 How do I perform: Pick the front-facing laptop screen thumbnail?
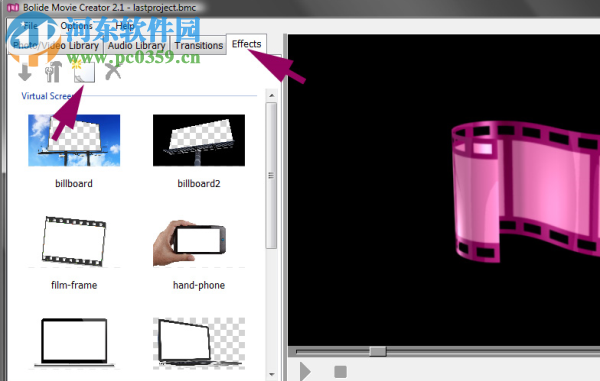pos(74,343)
